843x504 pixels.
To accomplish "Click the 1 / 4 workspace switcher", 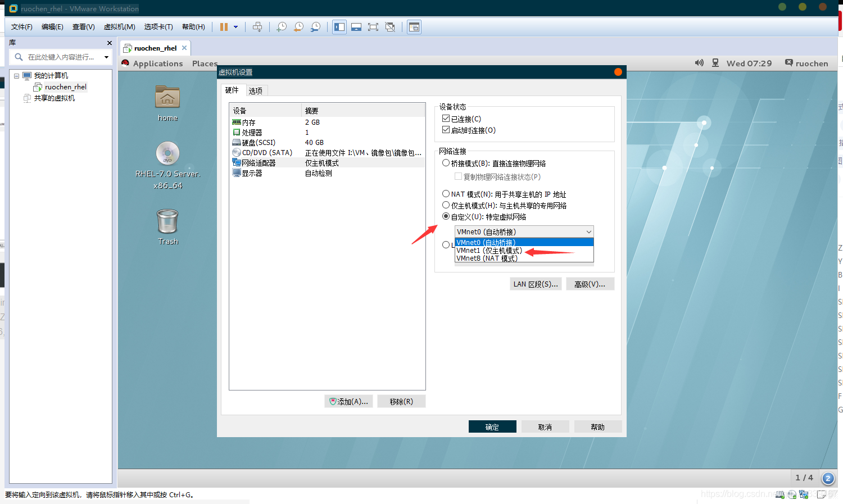I will (x=804, y=478).
